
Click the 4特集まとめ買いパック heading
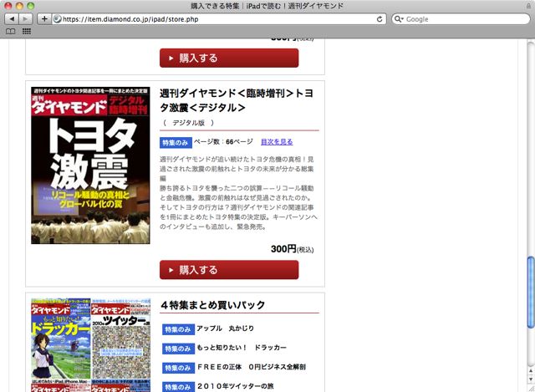213,305
